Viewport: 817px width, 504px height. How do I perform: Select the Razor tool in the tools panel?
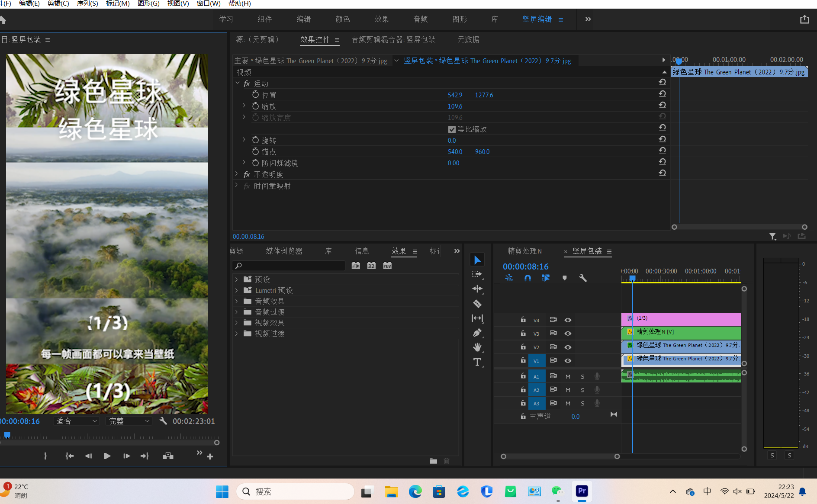(477, 304)
